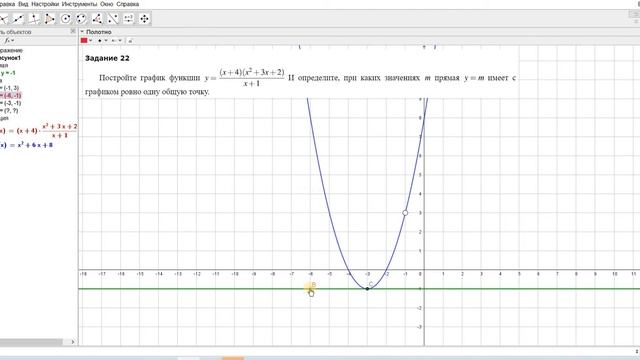This screenshot has width=640, height=360.
Task: Select the Move Graphics View tool
Action: 144,19
